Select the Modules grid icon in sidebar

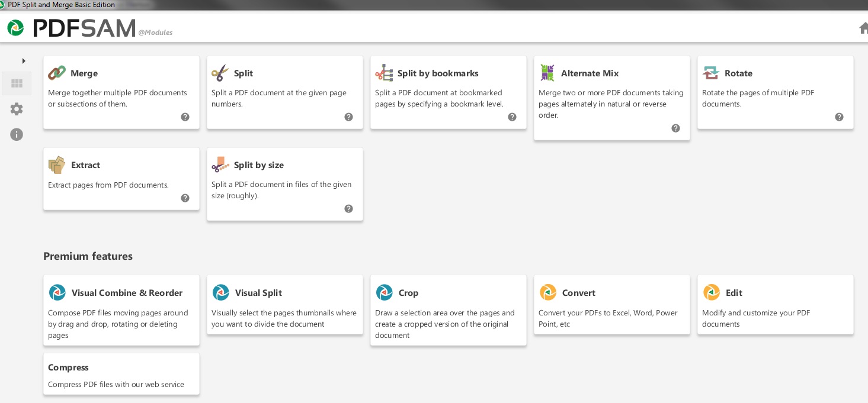point(16,83)
